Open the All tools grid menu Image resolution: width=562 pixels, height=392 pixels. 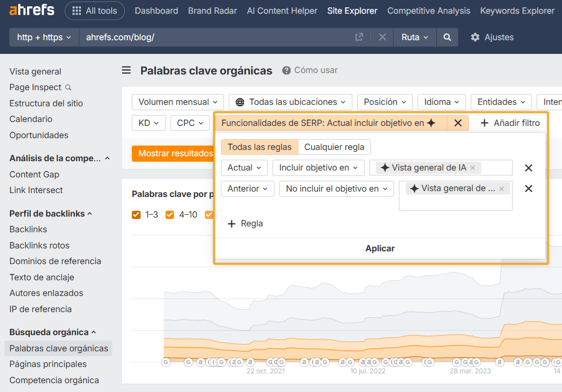click(95, 10)
